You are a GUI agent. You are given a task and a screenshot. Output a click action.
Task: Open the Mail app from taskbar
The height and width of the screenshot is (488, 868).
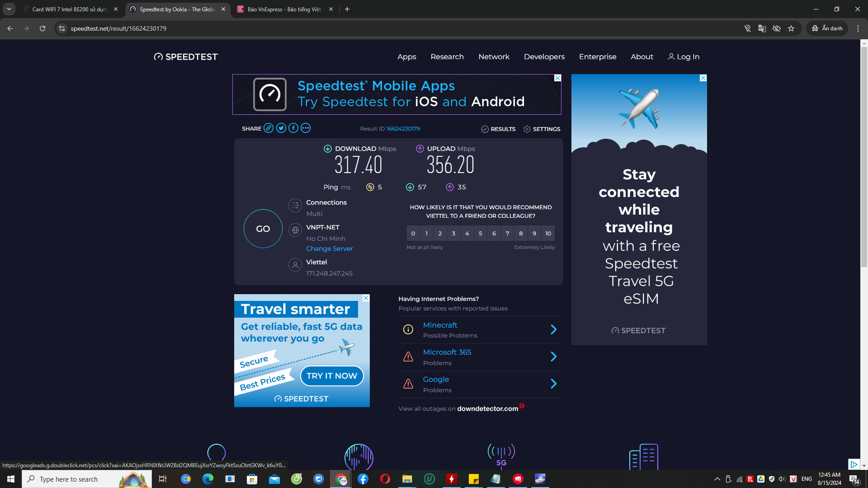[274, 479]
